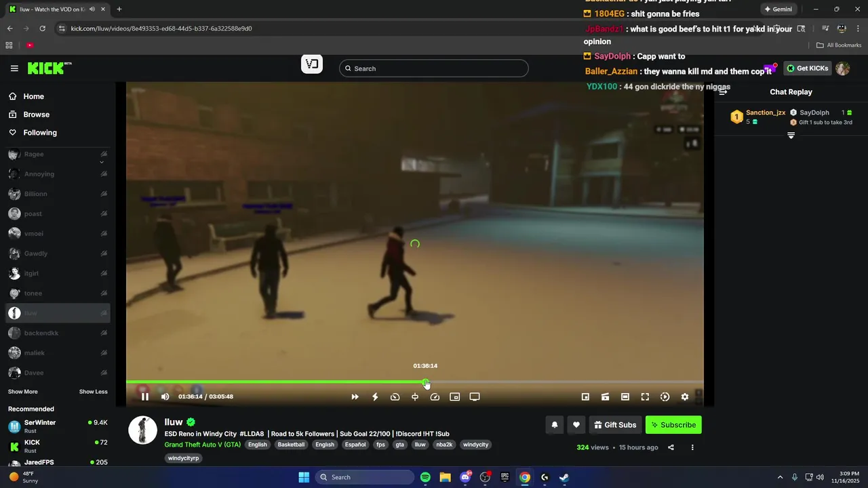Focus the Kick search field
The width and height of the screenshot is (868, 488).
(x=434, y=68)
